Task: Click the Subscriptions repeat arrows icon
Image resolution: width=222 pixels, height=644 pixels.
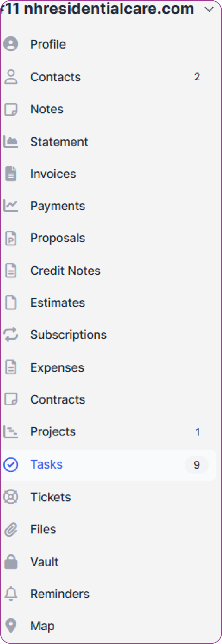Action: click(11, 334)
